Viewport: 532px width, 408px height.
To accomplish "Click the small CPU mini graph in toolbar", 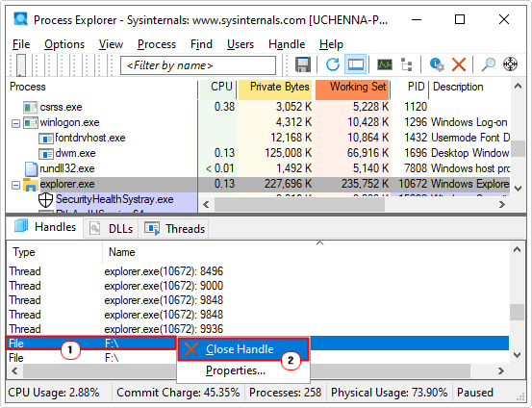I will (21, 64).
